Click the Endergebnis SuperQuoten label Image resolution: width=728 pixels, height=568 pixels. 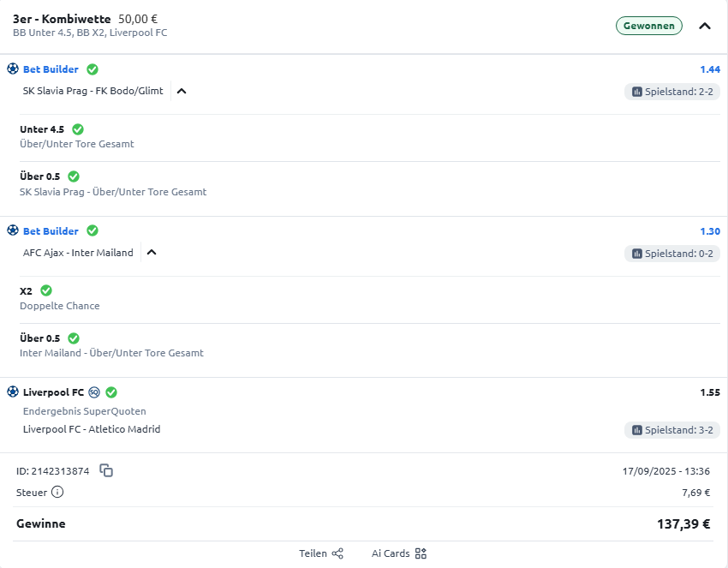85,411
